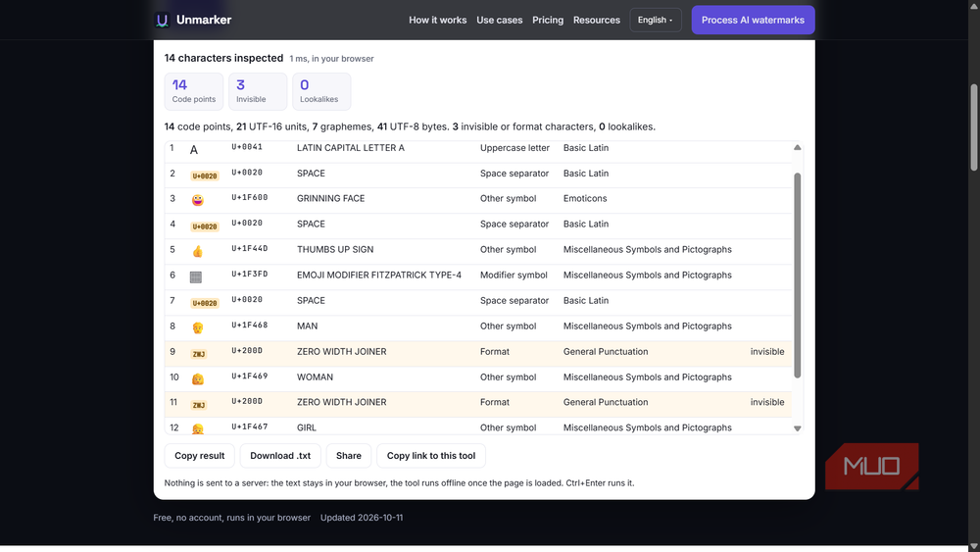The height and width of the screenshot is (552, 980).
Task: Click the grinning face emoji in row 3
Action: click(x=198, y=200)
